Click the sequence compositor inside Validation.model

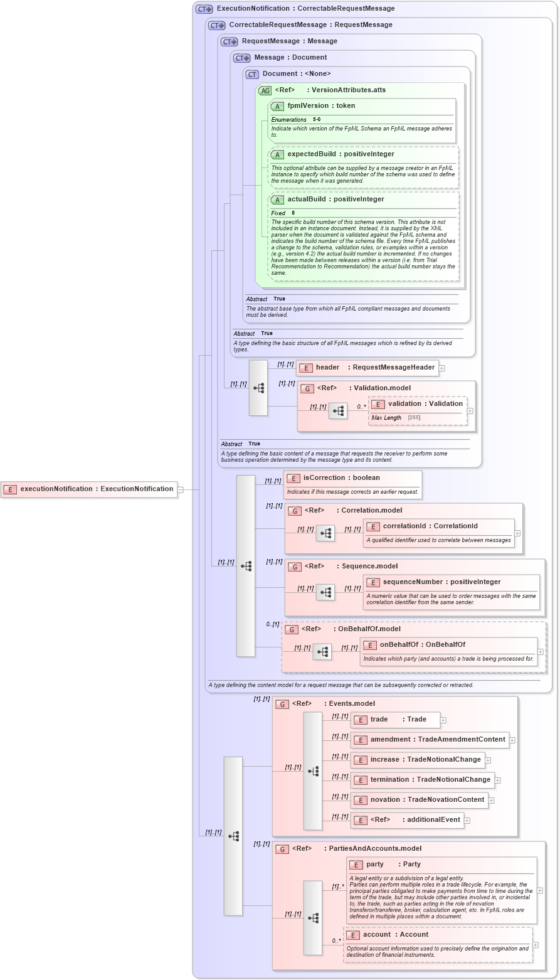[338, 411]
